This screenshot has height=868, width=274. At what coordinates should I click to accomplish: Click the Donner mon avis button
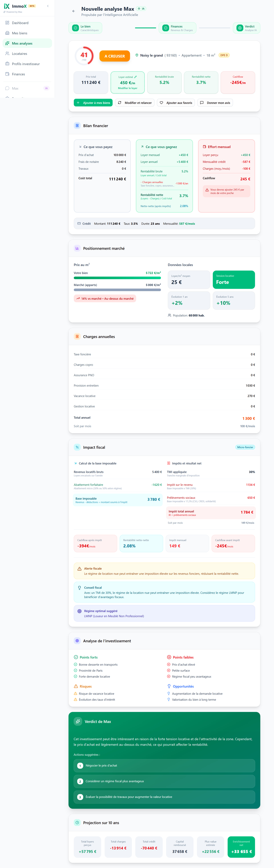[215, 103]
